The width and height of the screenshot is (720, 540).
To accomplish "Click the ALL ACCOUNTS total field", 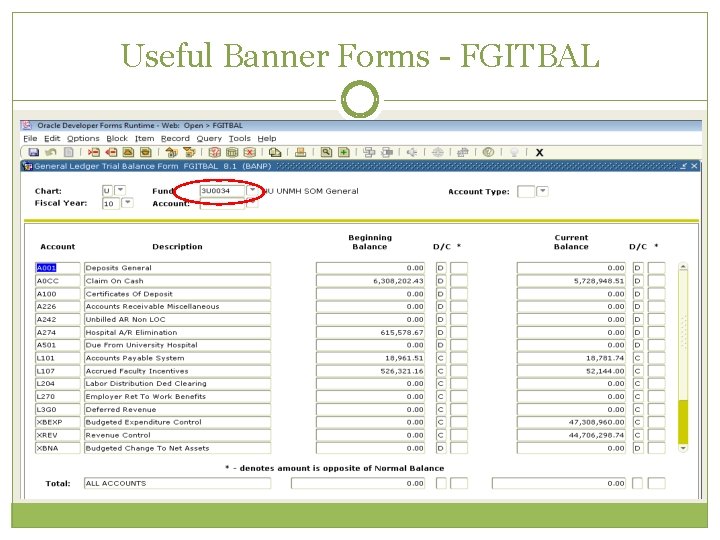I will tap(177, 483).
